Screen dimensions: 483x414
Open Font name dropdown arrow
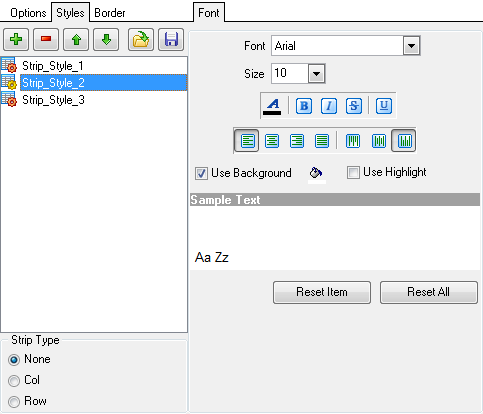click(412, 46)
